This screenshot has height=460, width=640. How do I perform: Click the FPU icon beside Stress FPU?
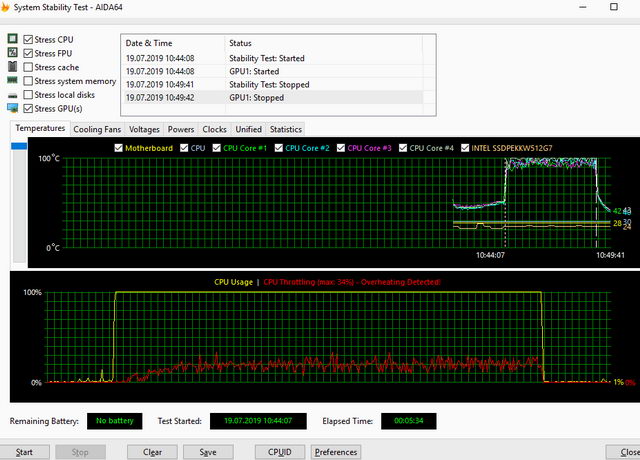click(13, 52)
